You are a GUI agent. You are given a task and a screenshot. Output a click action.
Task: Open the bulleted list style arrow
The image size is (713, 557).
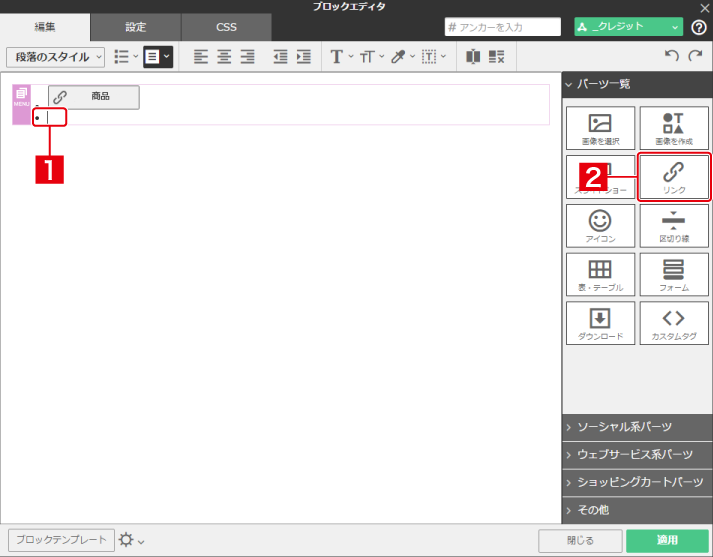pos(136,57)
